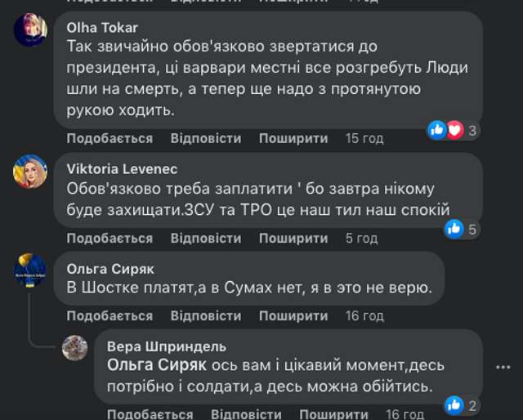Share Viktoria Levenec's comment via Поширити
523x420 pixels.
pyautogui.click(x=293, y=239)
